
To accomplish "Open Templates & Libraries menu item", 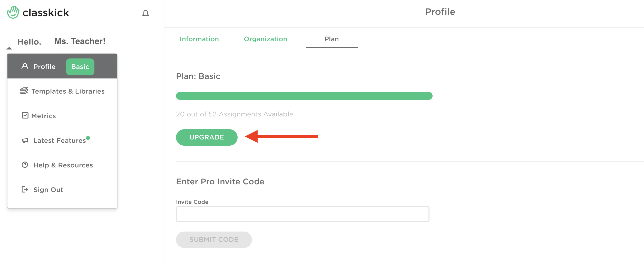I will pyautogui.click(x=62, y=91).
